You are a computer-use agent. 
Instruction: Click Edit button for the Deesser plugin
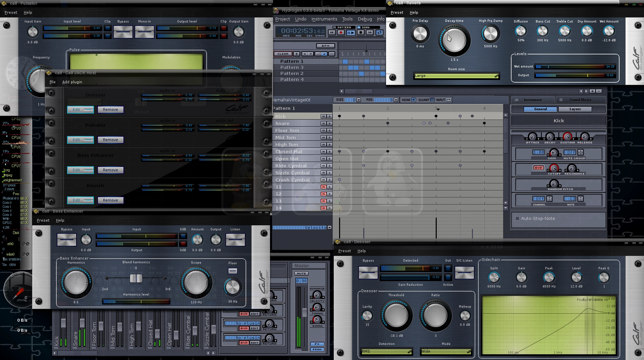80,109
